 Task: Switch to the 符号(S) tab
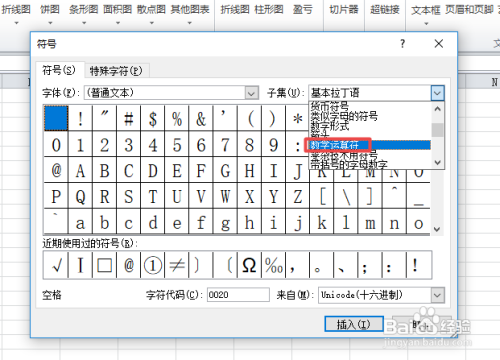(59, 70)
